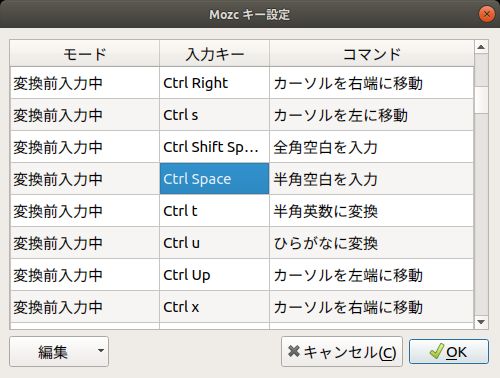
Task: Sort by the 入力キー column header
Action: [214, 54]
